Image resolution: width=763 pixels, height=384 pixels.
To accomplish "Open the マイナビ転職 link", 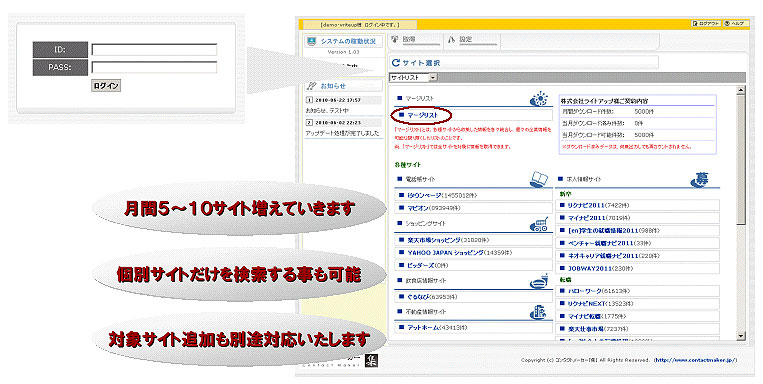I will coord(583,316).
